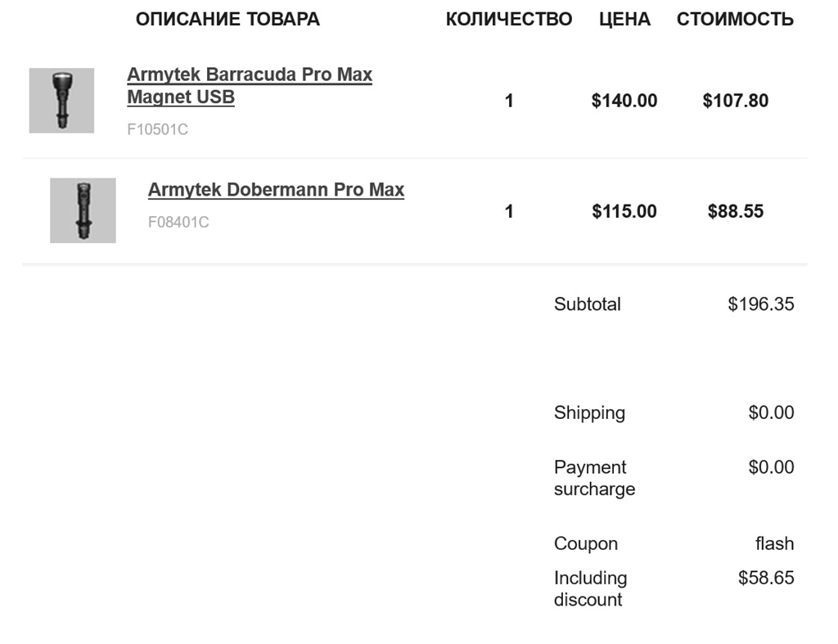
Task: Click the Barracuda row quantity value
Action: click(x=509, y=101)
